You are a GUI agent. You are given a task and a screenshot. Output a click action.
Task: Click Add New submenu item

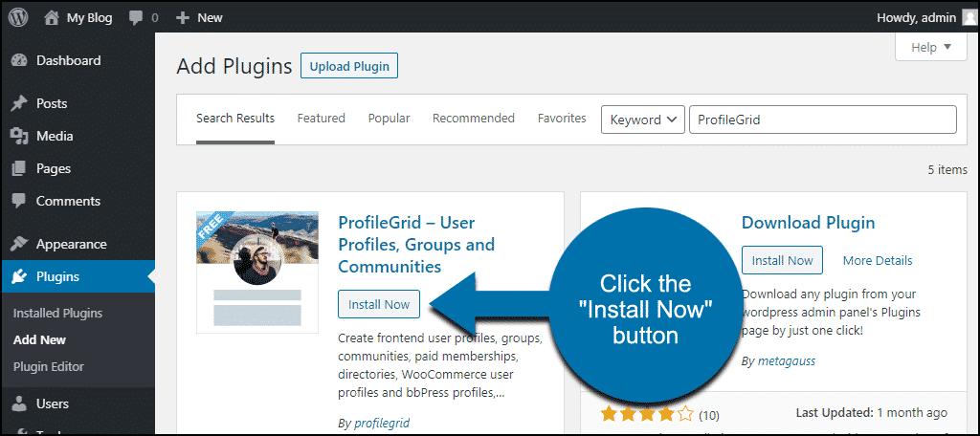coord(39,339)
